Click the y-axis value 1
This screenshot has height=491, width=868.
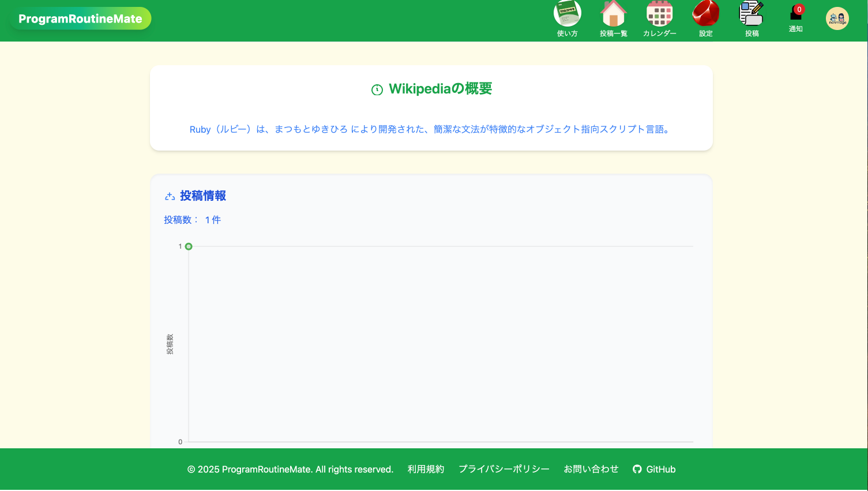[180, 246]
